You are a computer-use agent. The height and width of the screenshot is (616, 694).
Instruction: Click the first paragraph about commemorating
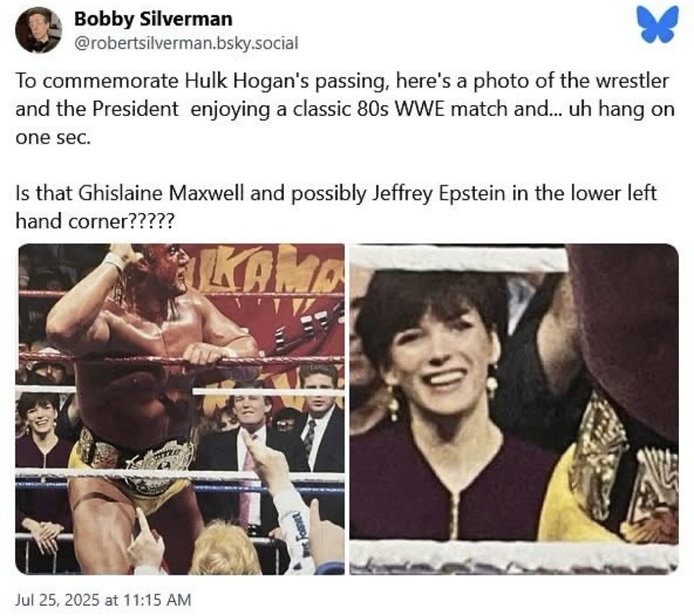point(344,110)
